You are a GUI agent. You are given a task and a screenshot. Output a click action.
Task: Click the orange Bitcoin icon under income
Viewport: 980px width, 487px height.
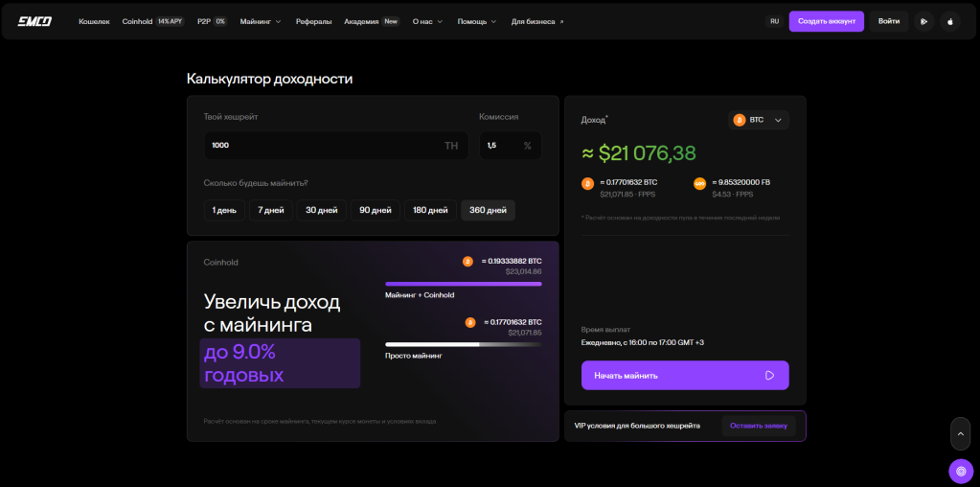(587, 183)
